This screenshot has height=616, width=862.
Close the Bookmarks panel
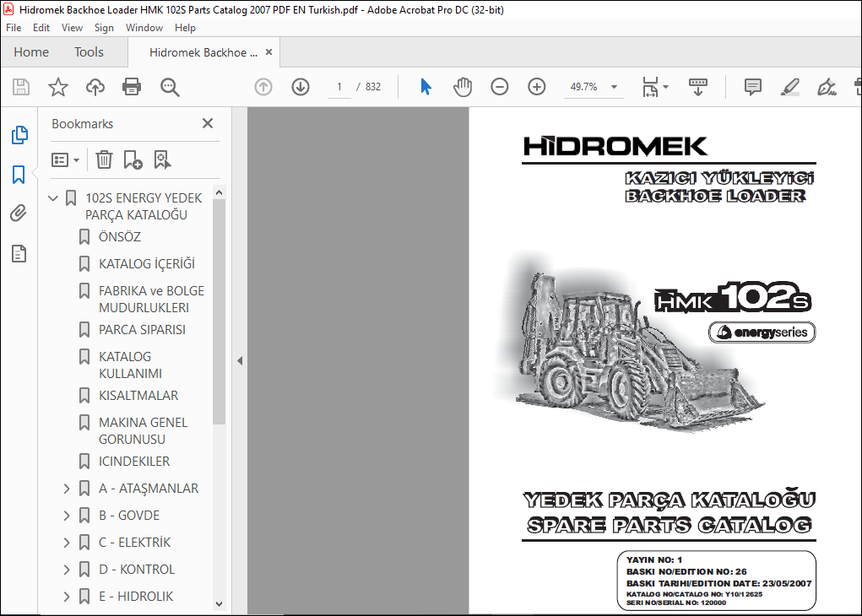coord(207,123)
